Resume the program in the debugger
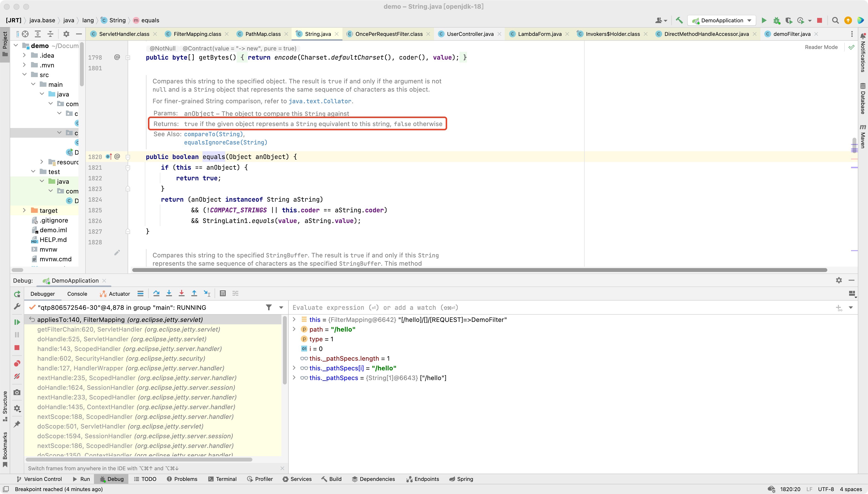This screenshot has height=494, width=868. (x=17, y=322)
